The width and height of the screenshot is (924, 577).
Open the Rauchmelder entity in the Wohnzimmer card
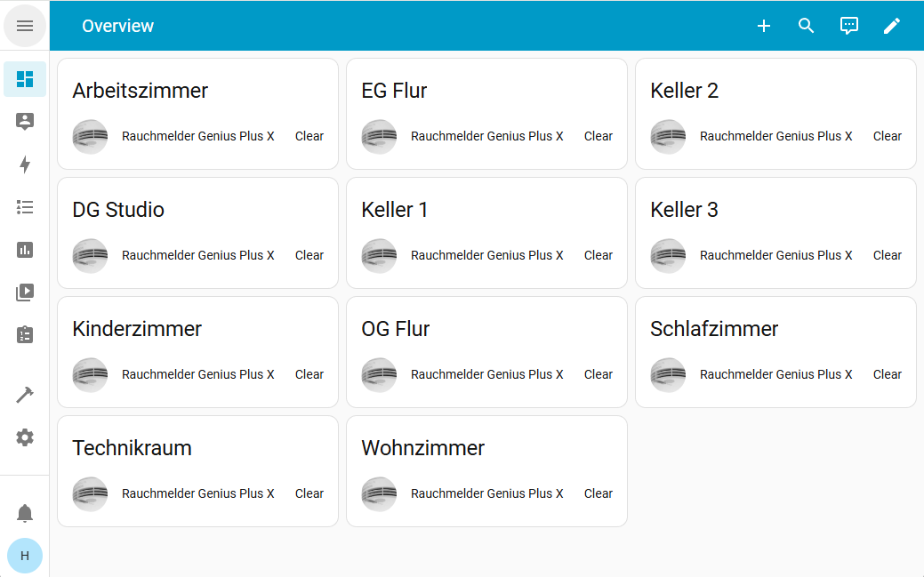coord(486,493)
